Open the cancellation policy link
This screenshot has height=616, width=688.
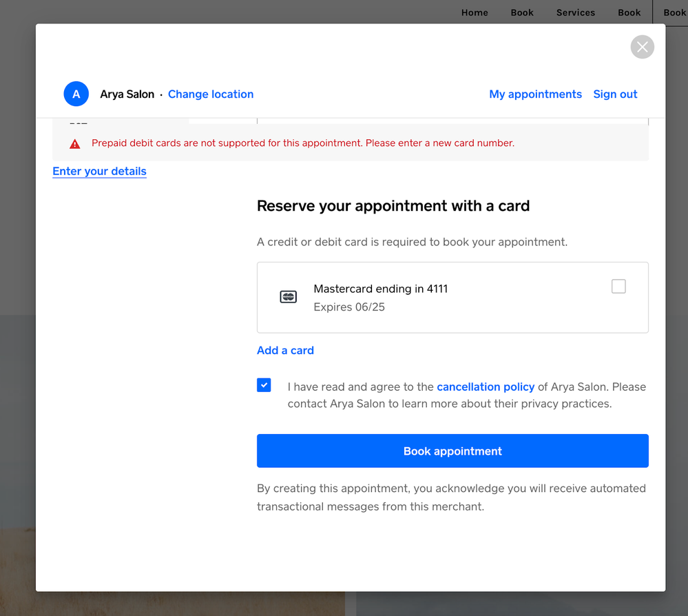pos(486,387)
